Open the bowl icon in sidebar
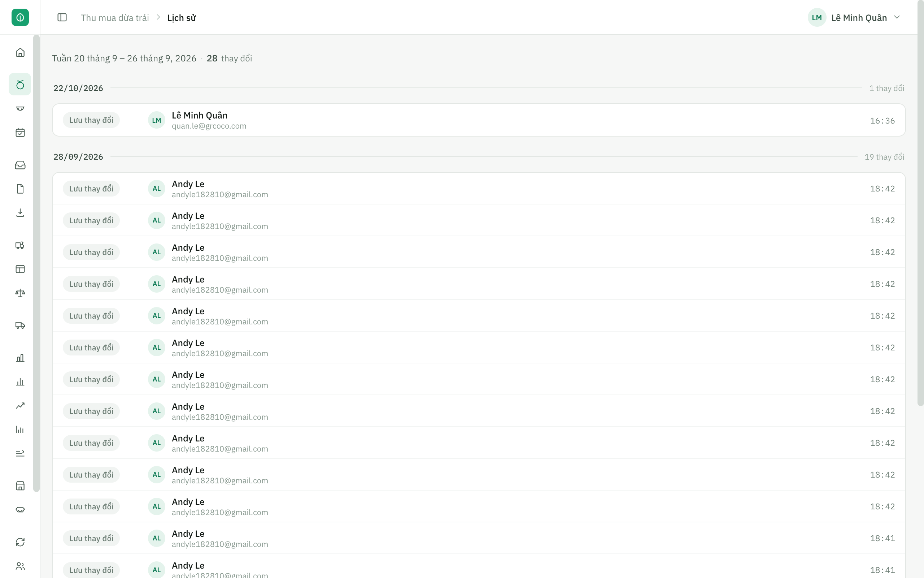 tap(20, 109)
